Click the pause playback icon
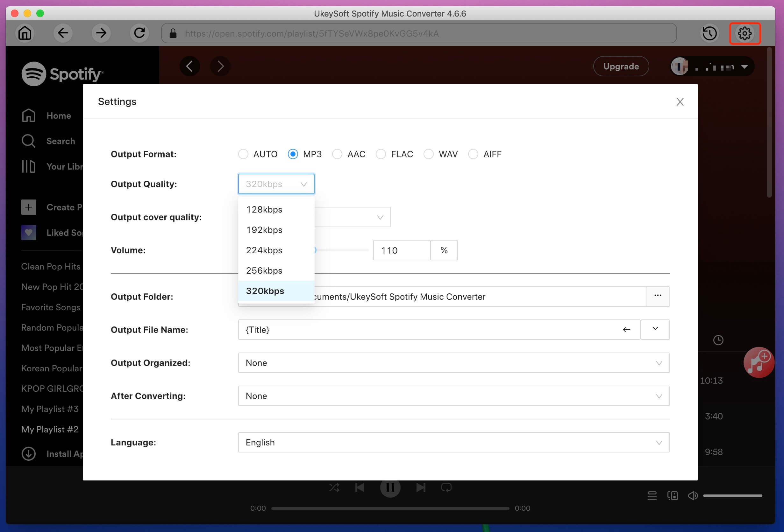This screenshot has height=532, width=784. pos(390,487)
